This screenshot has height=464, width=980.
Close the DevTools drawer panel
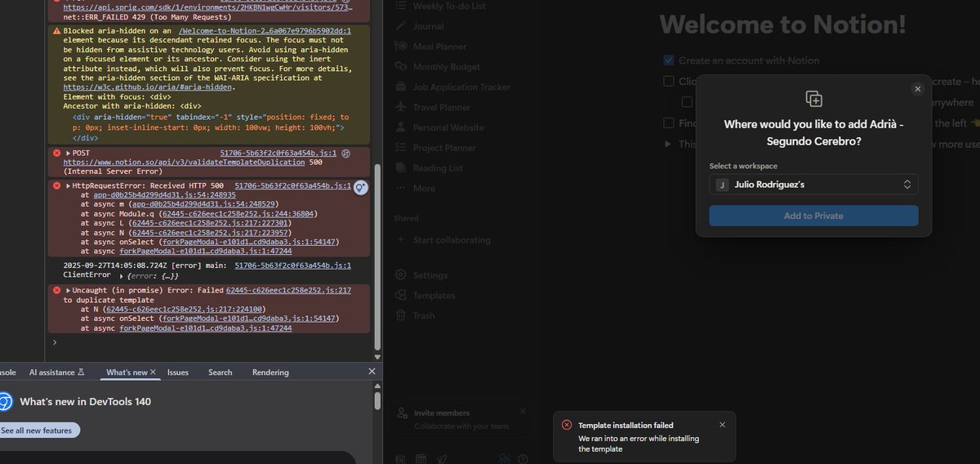372,372
